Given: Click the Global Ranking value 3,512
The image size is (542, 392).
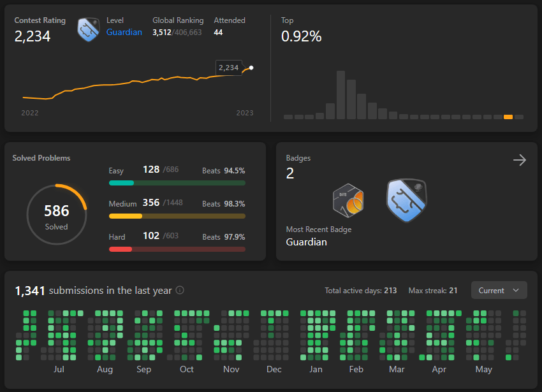Looking at the screenshot, I should tap(162, 33).
